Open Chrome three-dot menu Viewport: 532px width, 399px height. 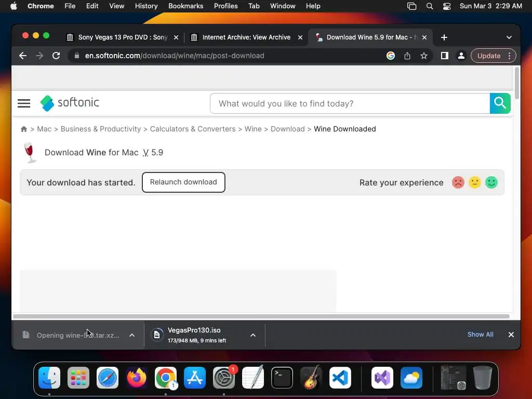(x=509, y=56)
